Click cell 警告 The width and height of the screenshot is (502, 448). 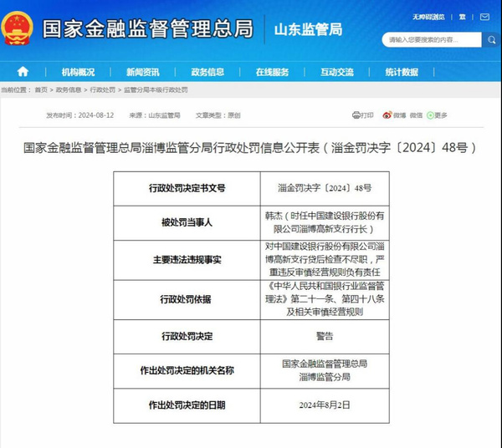(325, 336)
